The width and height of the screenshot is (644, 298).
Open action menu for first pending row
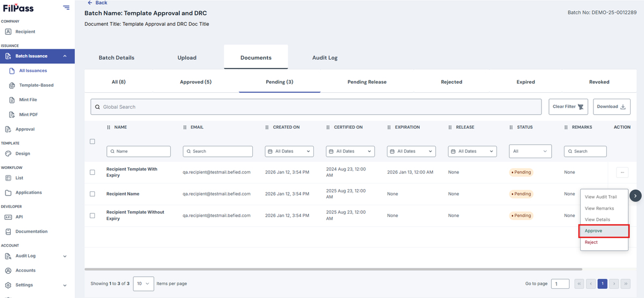tap(622, 172)
